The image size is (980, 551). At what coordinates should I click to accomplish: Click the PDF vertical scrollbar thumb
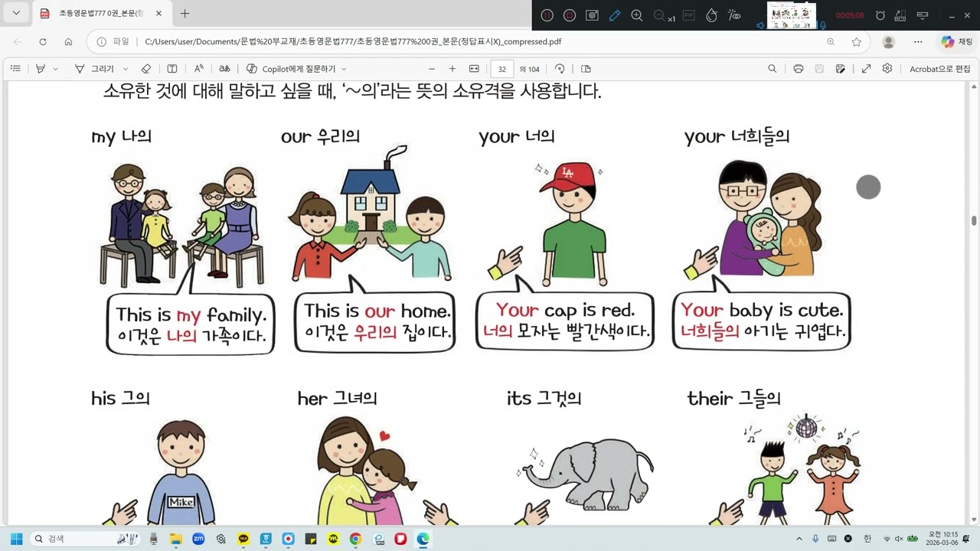pyautogui.click(x=974, y=220)
